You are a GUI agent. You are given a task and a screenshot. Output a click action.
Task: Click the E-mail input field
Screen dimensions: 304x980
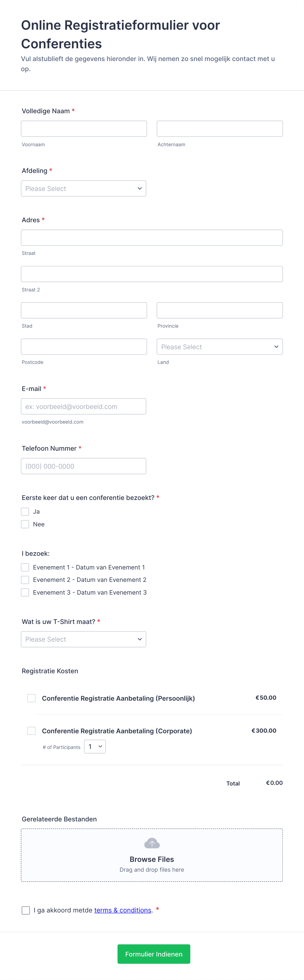[x=83, y=406]
